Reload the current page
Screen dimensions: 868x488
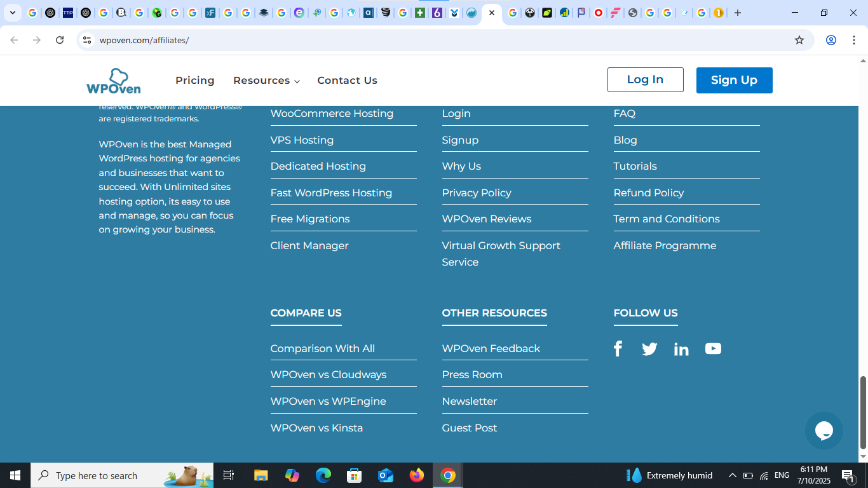pyautogui.click(x=60, y=40)
